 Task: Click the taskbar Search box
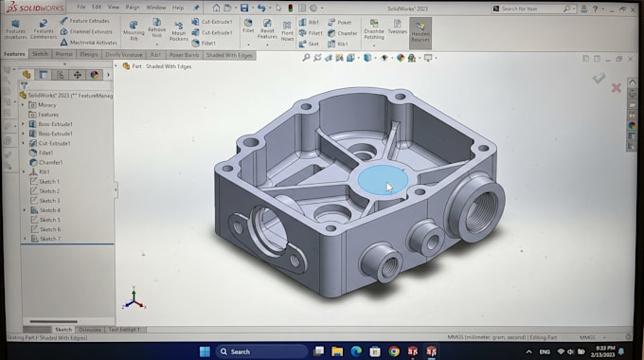click(x=261, y=351)
